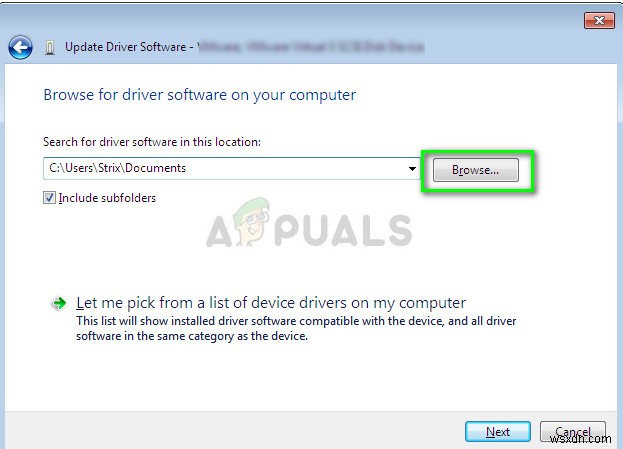Click the blurred device name in title bar
The width and height of the screenshot is (623, 449).
point(311,47)
